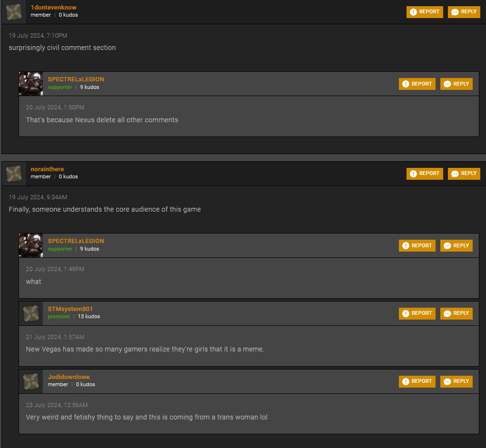Click SPECTRELxLEGION avatar on the 'what' reply
Viewport: 486px width, 448px height.
pyautogui.click(x=30, y=245)
